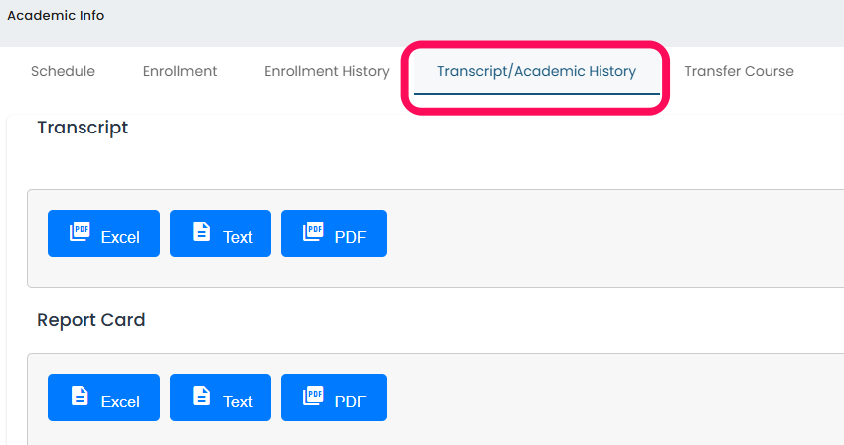
Task: Export the Transcript as PDF
Action: (x=350, y=237)
